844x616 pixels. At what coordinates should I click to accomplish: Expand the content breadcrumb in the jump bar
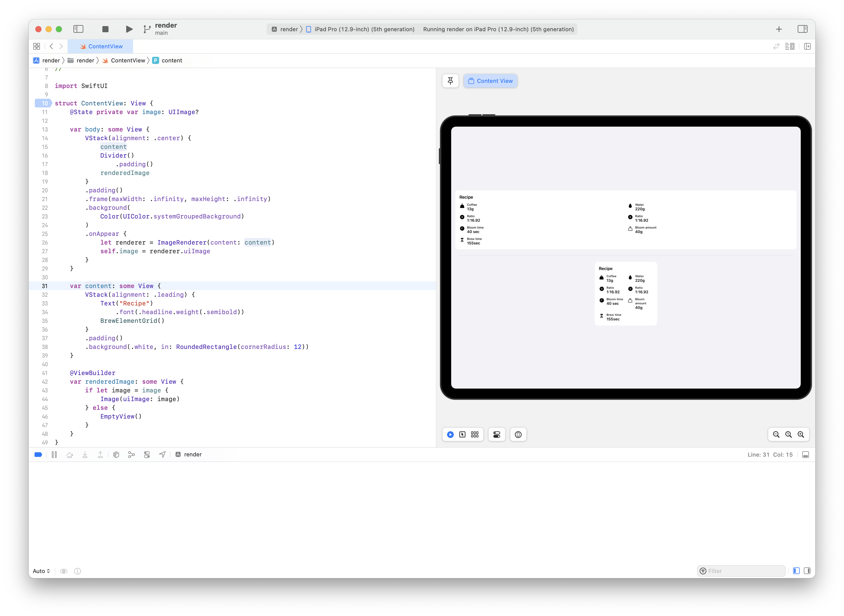[171, 60]
